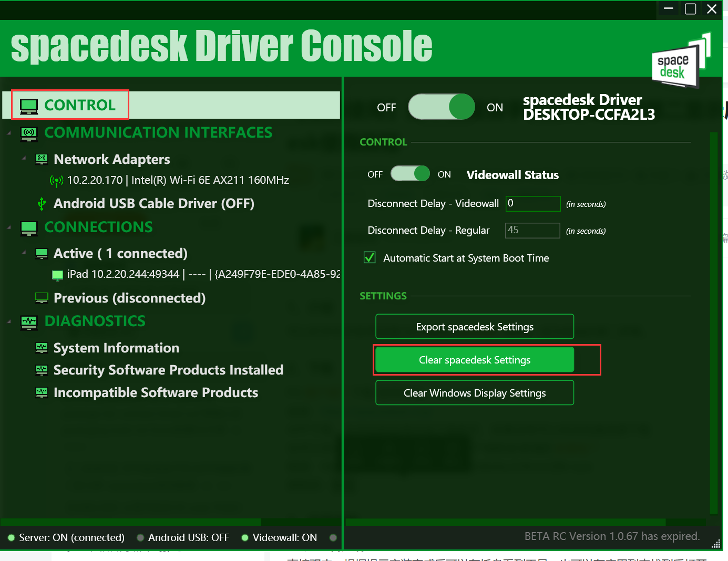
Task: Click the Disconnect Delay - Videowall input field
Action: [533, 204]
